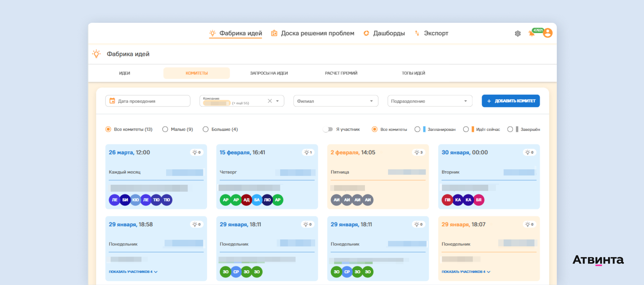Click the ЛЮ avatar on 15 февраля card
The width and height of the screenshot is (644, 285).
tap(267, 200)
